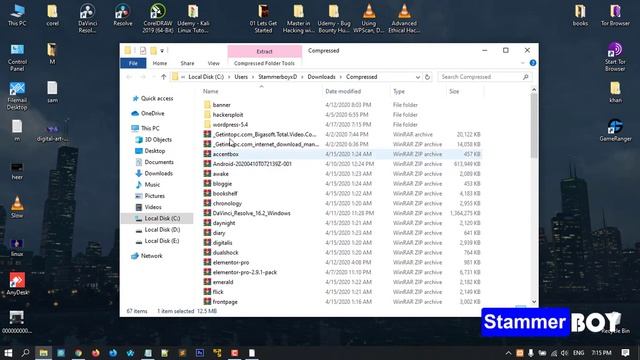Open Firefox from the taskbar

[x=96, y=353]
